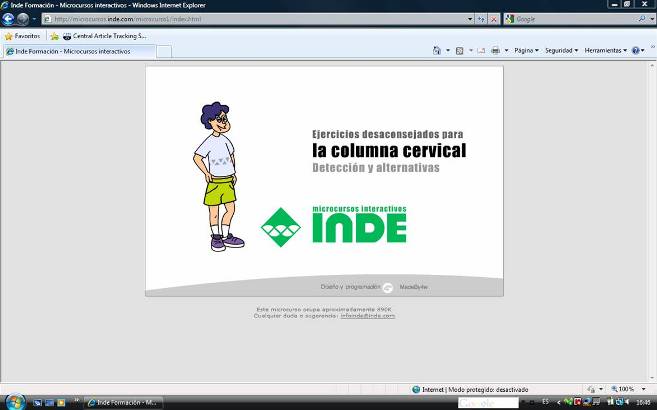Image resolution: width=657 pixels, height=410 pixels.
Task: Click the 'la columna cervical' course title
Action: 389,150
